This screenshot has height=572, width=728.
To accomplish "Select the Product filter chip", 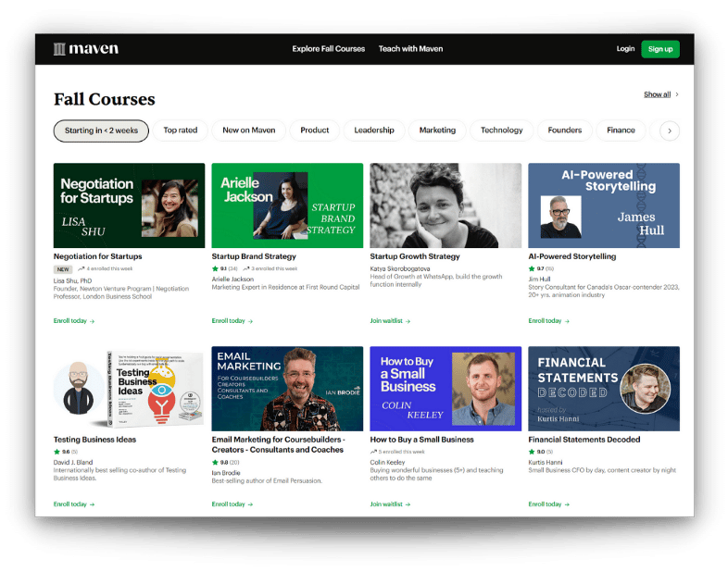I will pyautogui.click(x=314, y=131).
